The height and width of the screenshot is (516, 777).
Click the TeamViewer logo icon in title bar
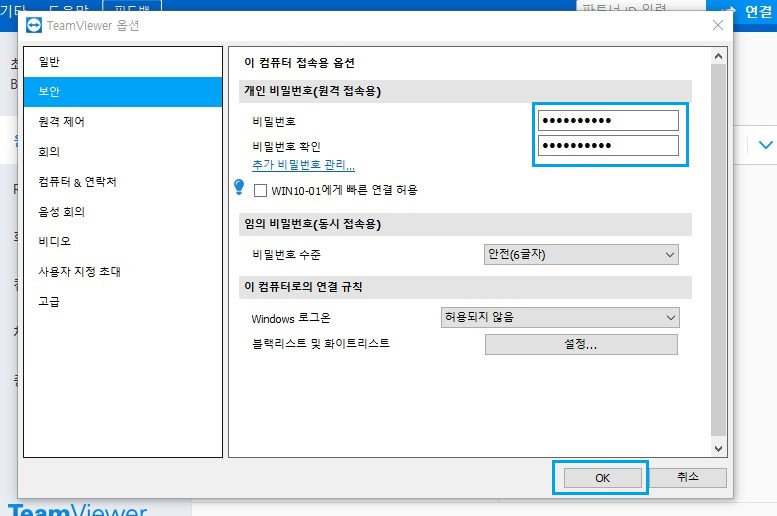pos(34,25)
